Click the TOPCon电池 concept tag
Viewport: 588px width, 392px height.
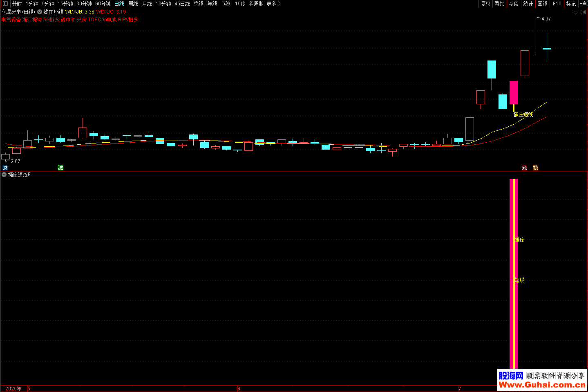click(102, 20)
